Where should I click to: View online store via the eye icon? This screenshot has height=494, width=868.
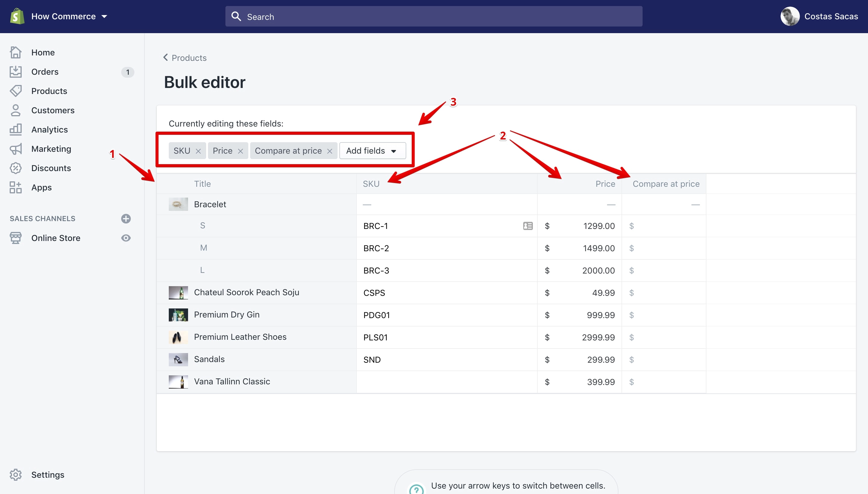[126, 238]
